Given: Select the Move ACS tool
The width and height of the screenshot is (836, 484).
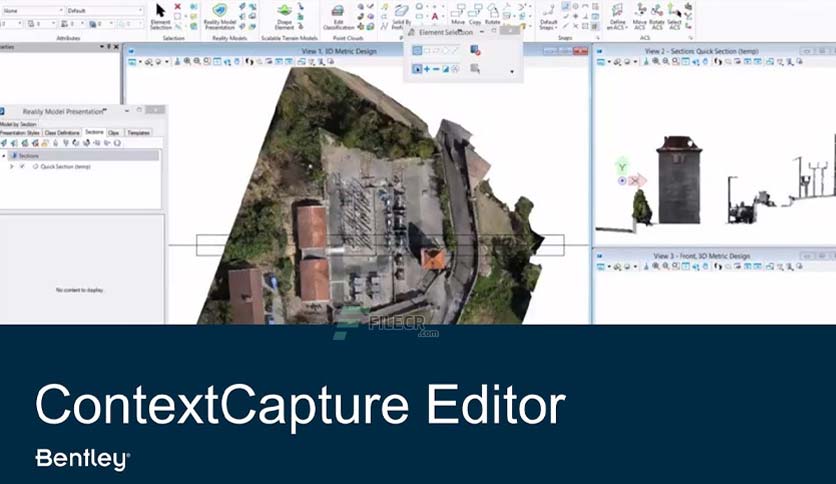Looking at the screenshot, I should pyautogui.click(x=640, y=16).
